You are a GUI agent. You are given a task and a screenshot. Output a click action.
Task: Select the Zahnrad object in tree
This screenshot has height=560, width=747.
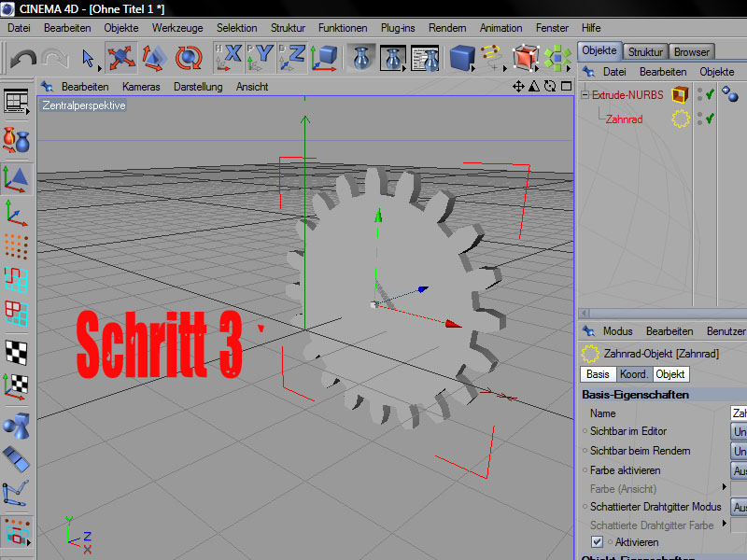pos(624,119)
